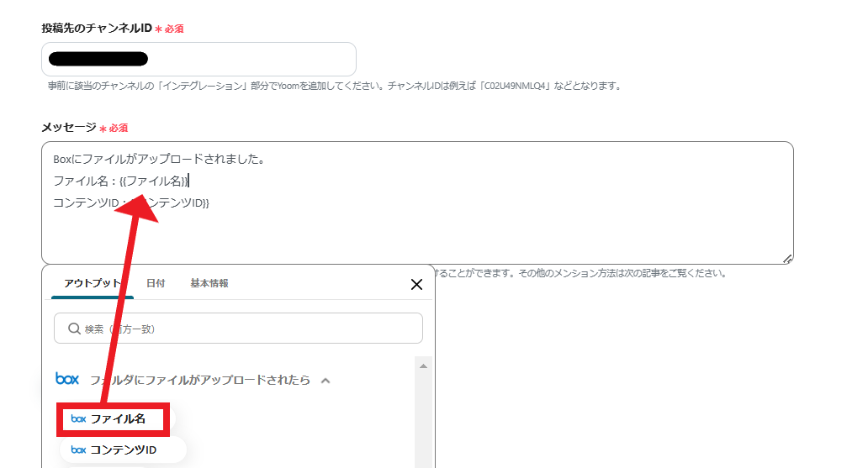This screenshot has width=868, height=468.
Task: Click the Box icon on the ファイル名 chip
Action: click(78, 418)
